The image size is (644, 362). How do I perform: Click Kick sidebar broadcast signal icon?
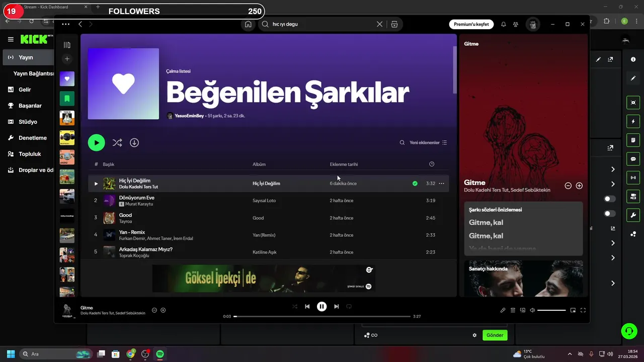(x=633, y=177)
